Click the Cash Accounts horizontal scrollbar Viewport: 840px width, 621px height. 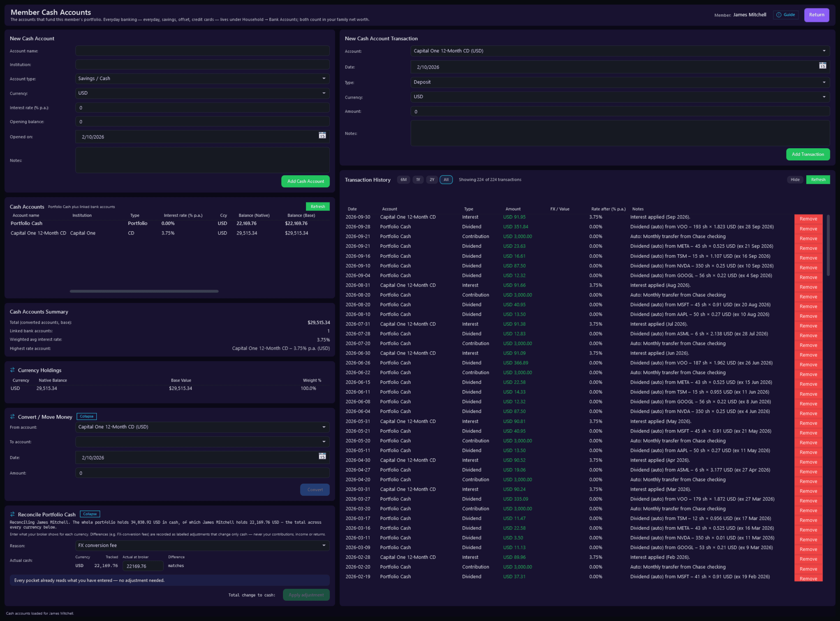(144, 291)
